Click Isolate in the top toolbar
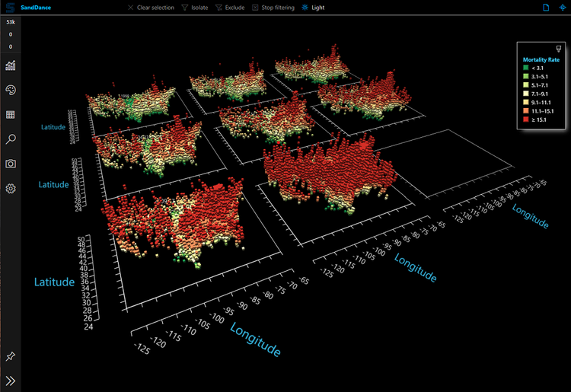Viewport: 571px width, 392px height. coord(193,7)
